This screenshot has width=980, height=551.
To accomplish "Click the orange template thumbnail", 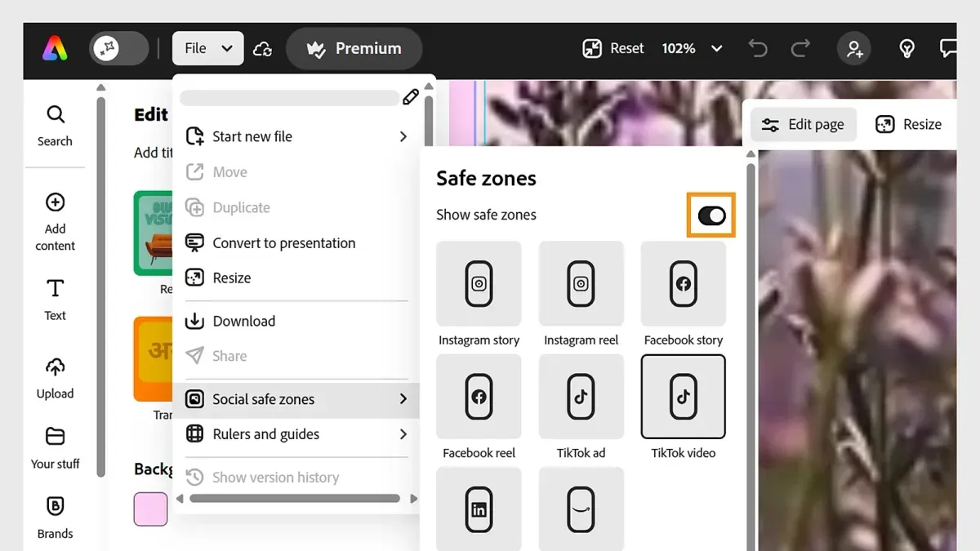I will point(154,359).
